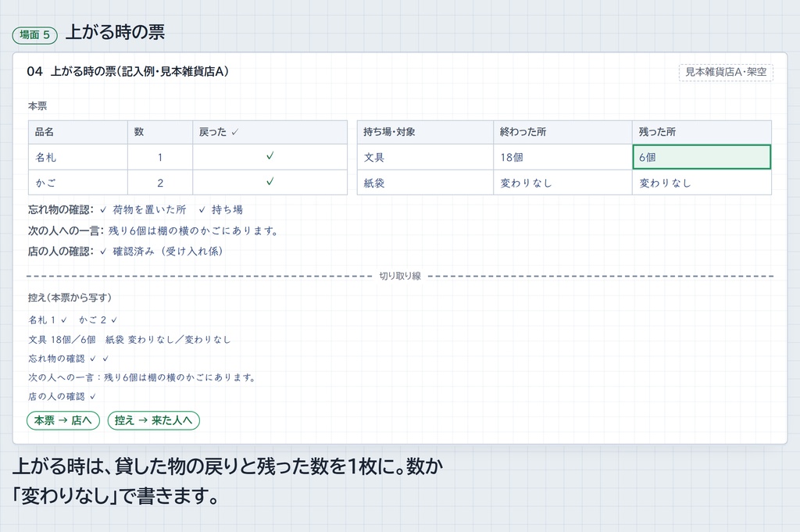The height and width of the screenshot is (532, 800).
Task: Click the 見本雑貨店A・架空 tag
Action: (726, 72)
